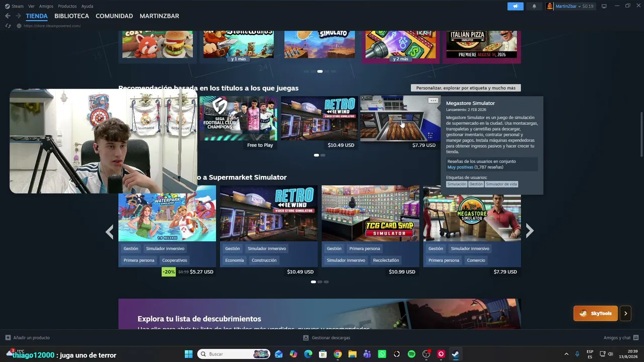644x362 pixels.
Task: Open the Ver menu
Action: (x=31, y=6)
